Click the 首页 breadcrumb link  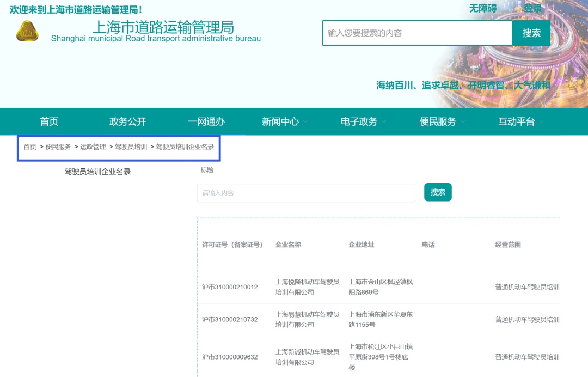point(30,147)
